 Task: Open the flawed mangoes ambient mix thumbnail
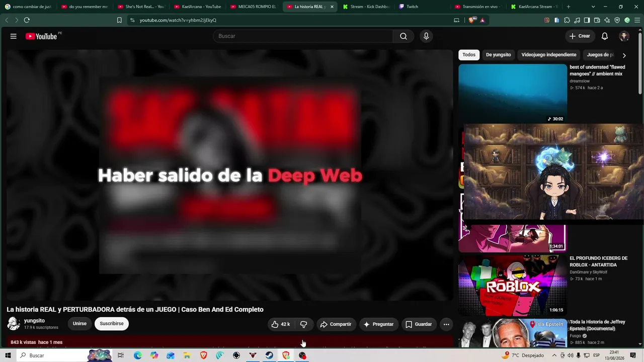point(513,94)
